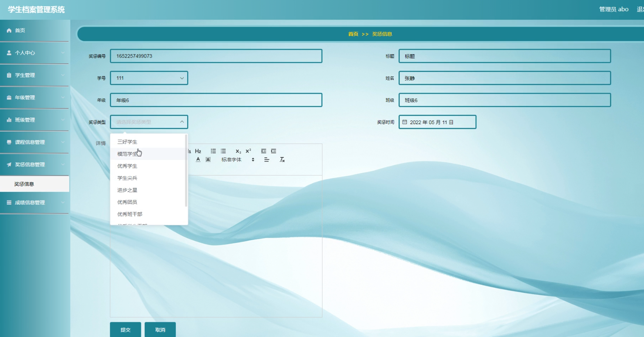Click the calendar icon in 奖惩时间 field
This screenshot has height=337, width=644.
405,122
